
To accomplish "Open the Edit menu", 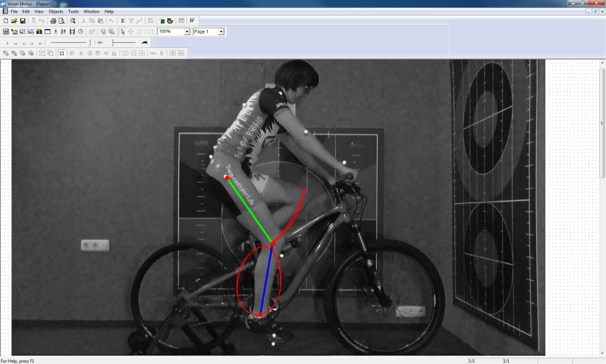I will click(26, 12).
